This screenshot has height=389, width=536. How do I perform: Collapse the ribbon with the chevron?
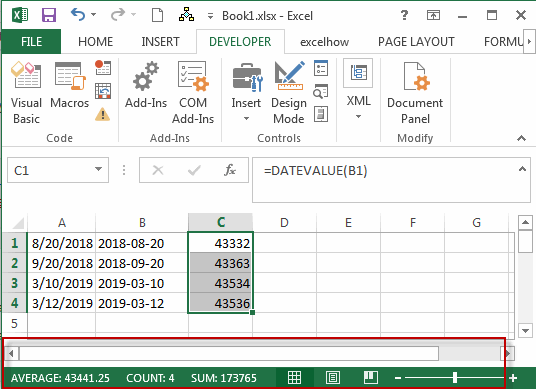pos(521,138)
